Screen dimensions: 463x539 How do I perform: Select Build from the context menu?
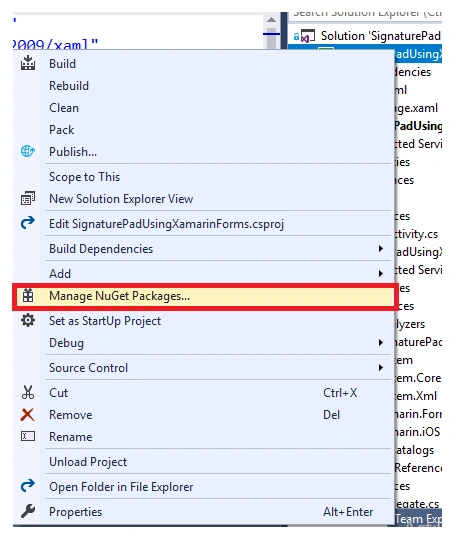click(x=203, y=64)
